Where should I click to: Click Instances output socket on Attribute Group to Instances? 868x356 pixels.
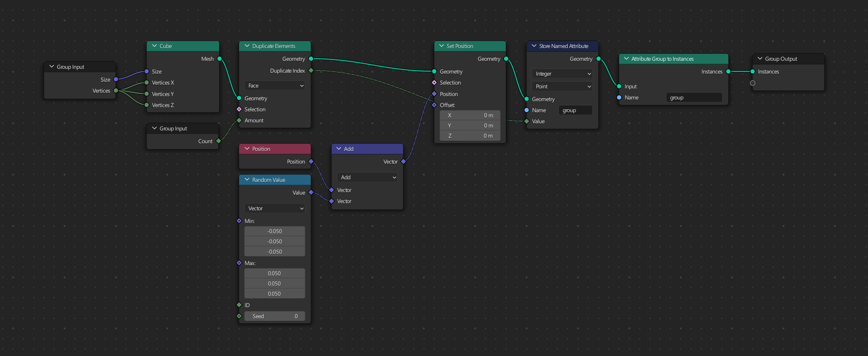[728, 71]
